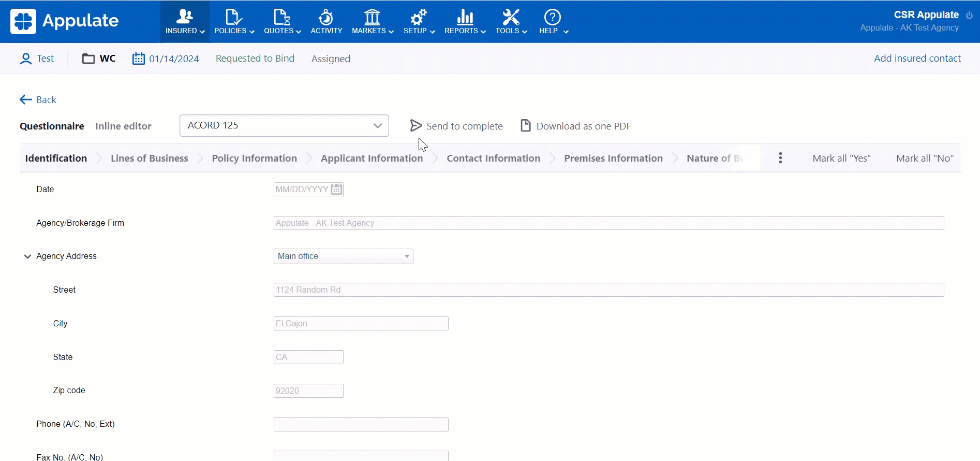
Task: Open the Main office address dropdown
Action: click(343, 256)
